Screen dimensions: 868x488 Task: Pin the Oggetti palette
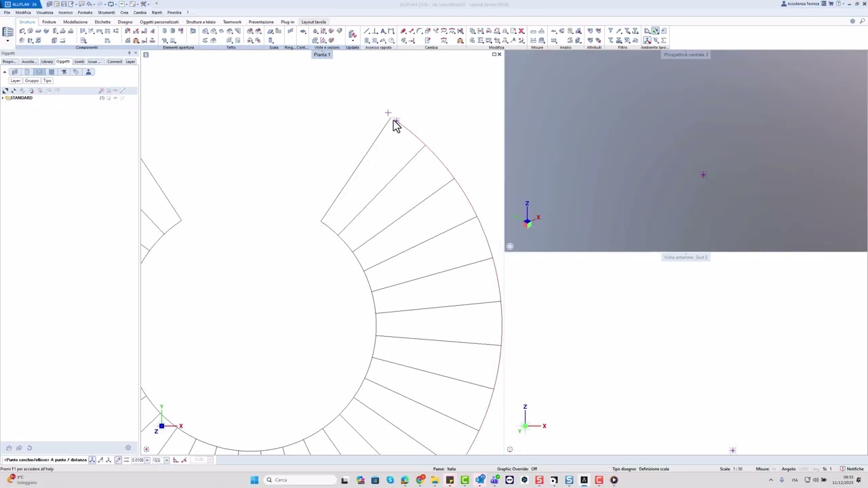pyautogui.click(x=130, y=53)
